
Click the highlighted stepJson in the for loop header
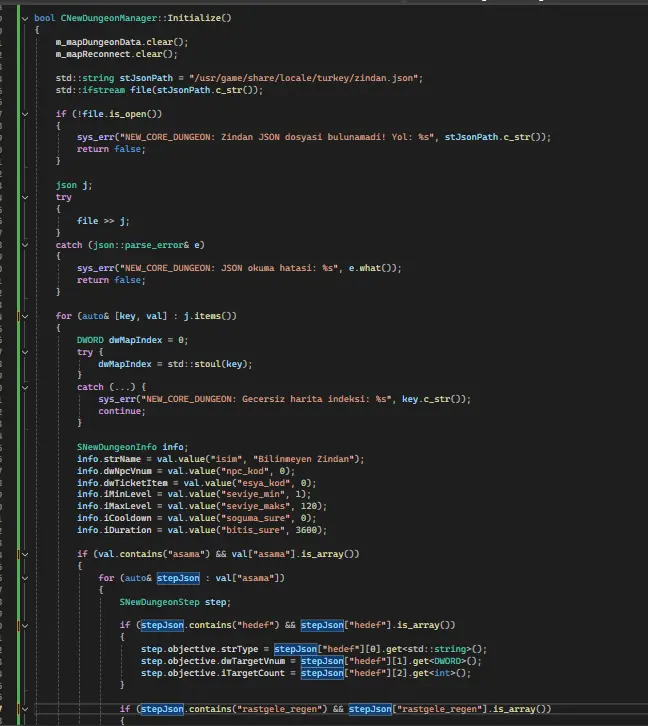click(178, 578)
